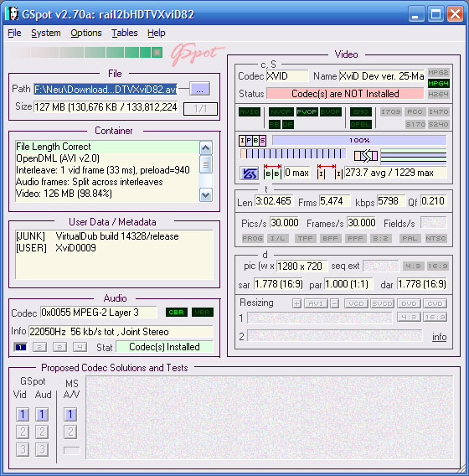This screenshot has height=476, width=469.
Task: Click the resizing plus button
Action: coord(296,303)
